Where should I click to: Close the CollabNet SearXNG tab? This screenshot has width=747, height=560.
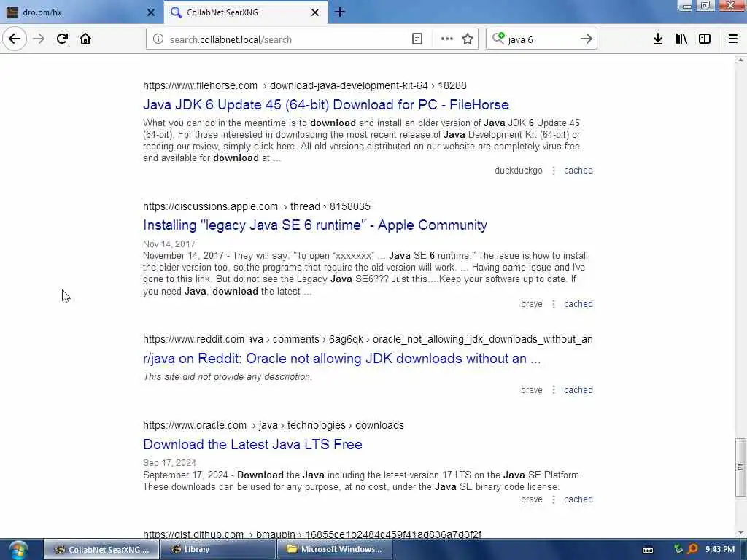point(315,12)
